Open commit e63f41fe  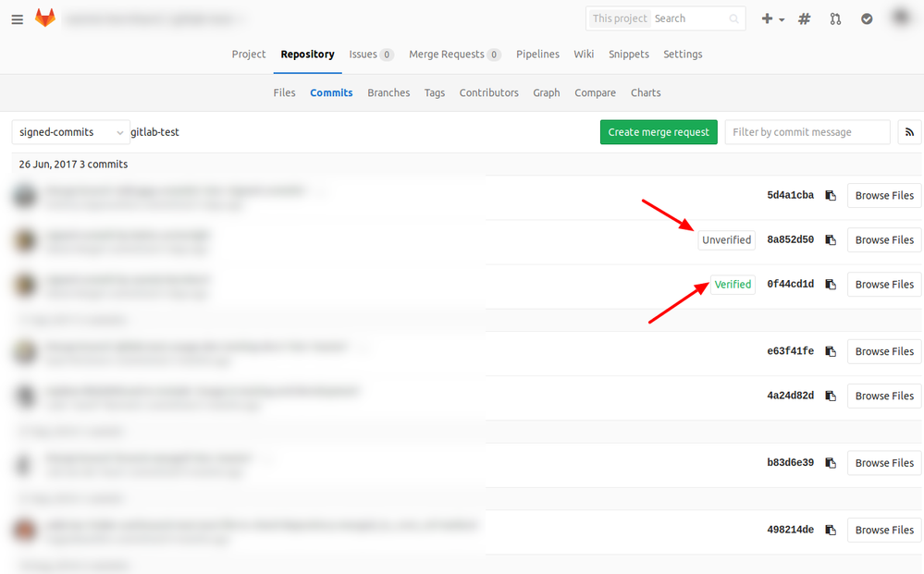tap(790, 351)
